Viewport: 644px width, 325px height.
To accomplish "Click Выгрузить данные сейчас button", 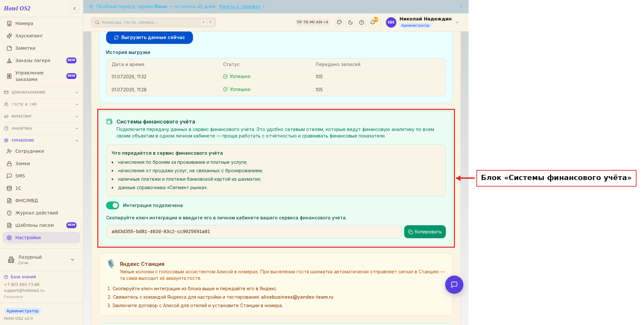I will tap(149, 37).
